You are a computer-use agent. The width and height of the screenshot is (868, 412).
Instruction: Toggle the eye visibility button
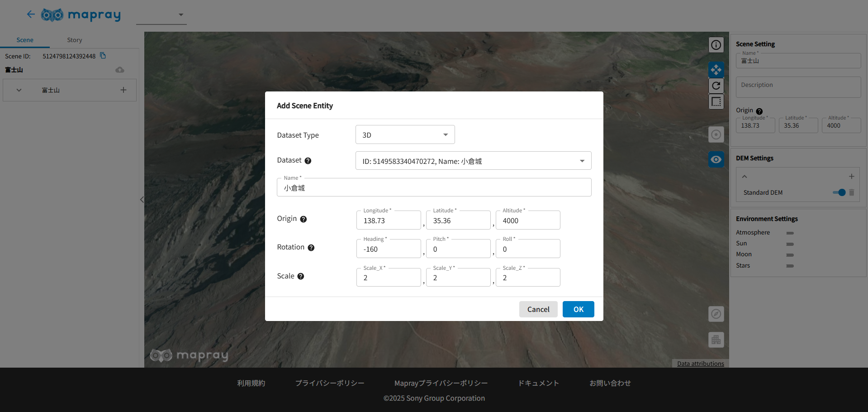(716, 159)
